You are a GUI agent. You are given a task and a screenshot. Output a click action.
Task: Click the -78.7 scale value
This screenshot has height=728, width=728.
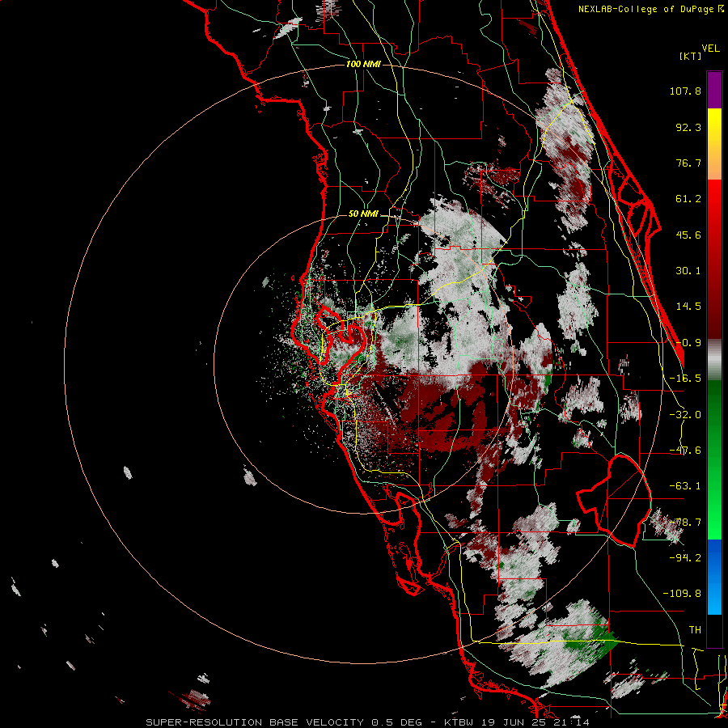click(685, 523)
